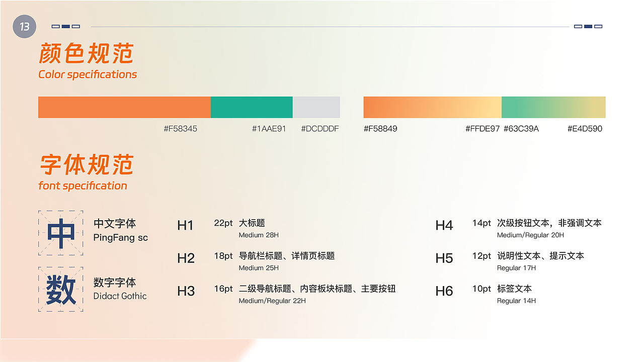Click the page number 13 badge
Image resolution: width=644 pixels, height=362 pixels.
tap(25, 26)
